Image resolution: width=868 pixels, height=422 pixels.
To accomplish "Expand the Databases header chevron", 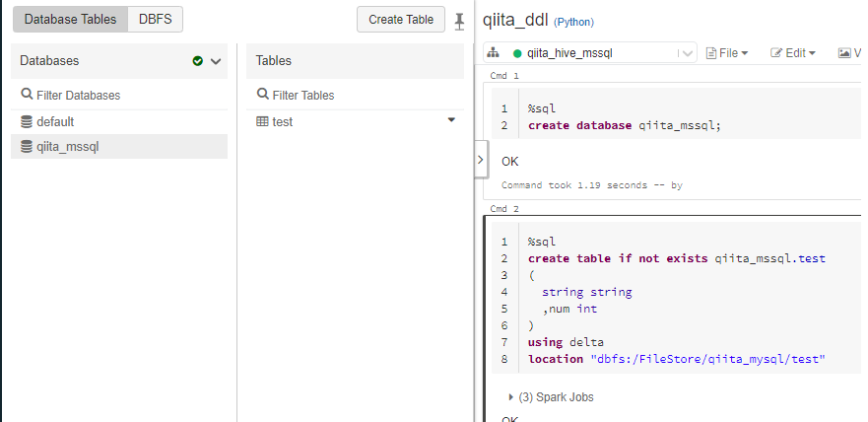I will (216, 61).
